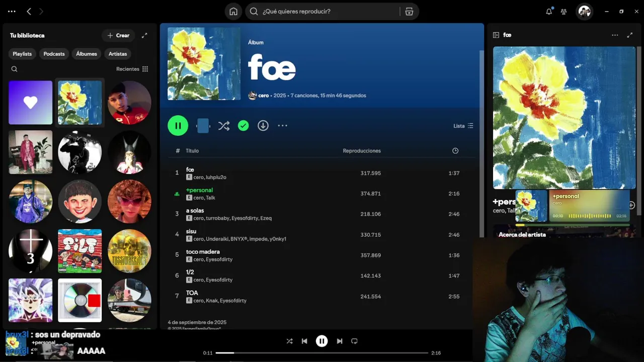Select the Podcasts filter
Viewport: 644px width, 362px height.
click(x=54, y=54)
